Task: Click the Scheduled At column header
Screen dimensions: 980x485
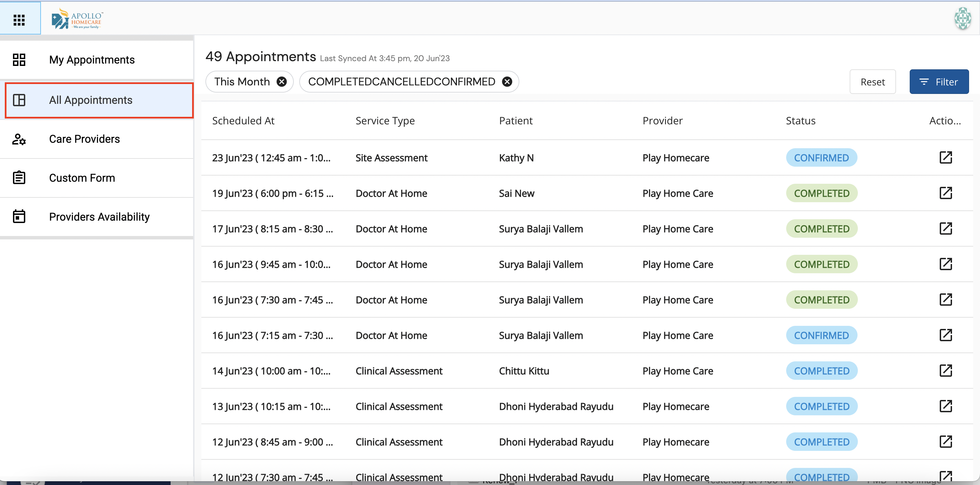Action: coord(243,121)
